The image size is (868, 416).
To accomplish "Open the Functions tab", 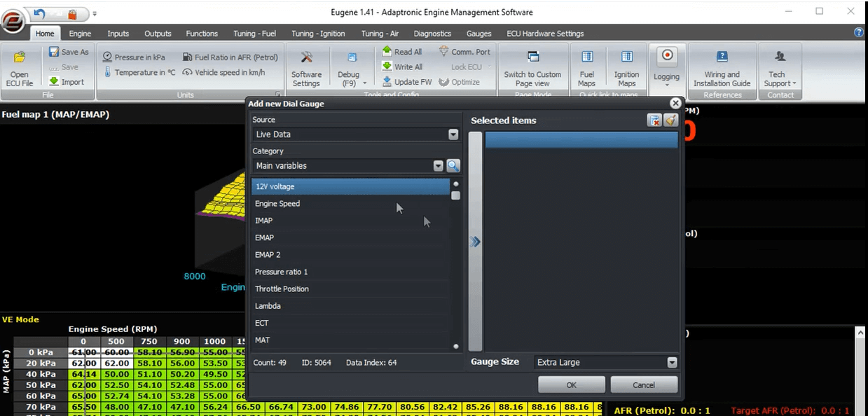I will pos(202,33).
